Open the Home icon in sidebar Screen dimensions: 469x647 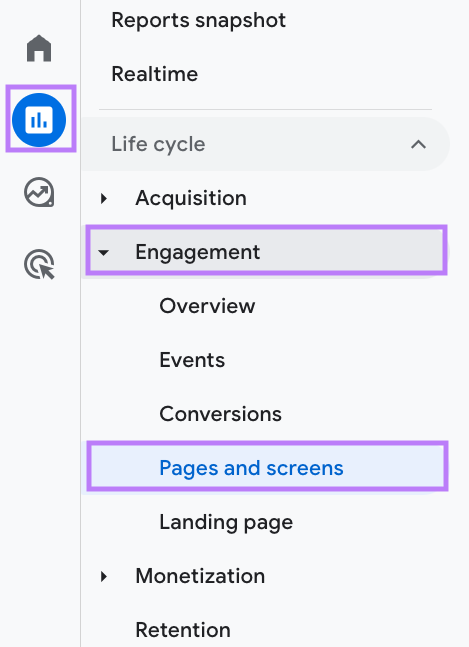(x=39, y=48)
